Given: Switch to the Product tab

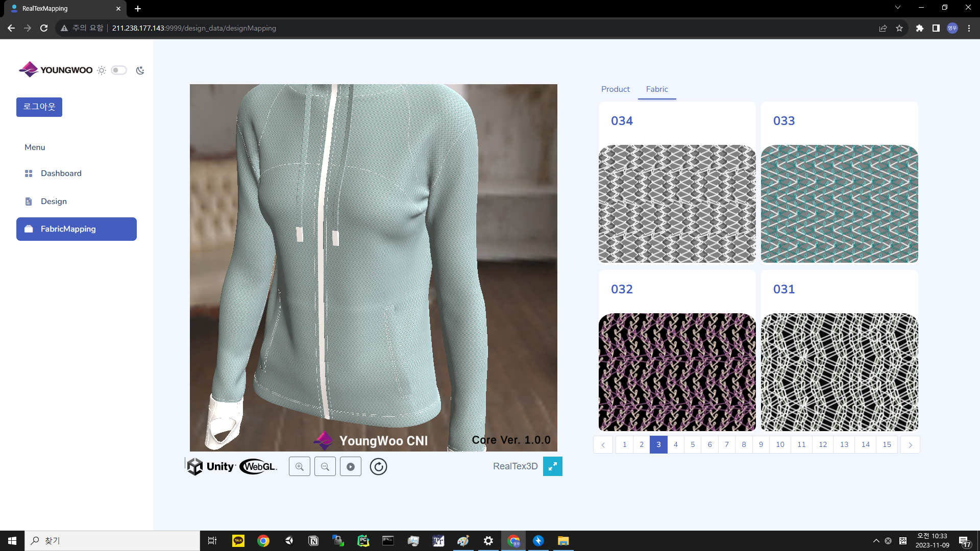Looking at the screenshot, I should [x=615, y=89].
